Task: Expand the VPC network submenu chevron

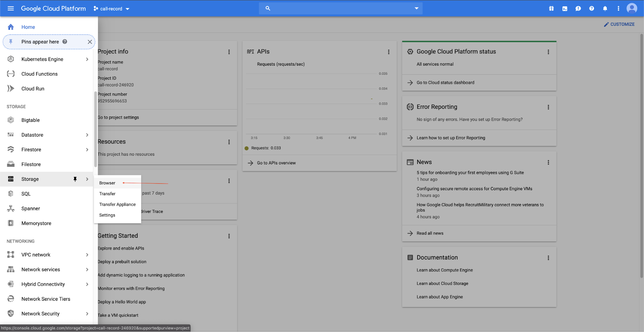Action: coord(87,255)
